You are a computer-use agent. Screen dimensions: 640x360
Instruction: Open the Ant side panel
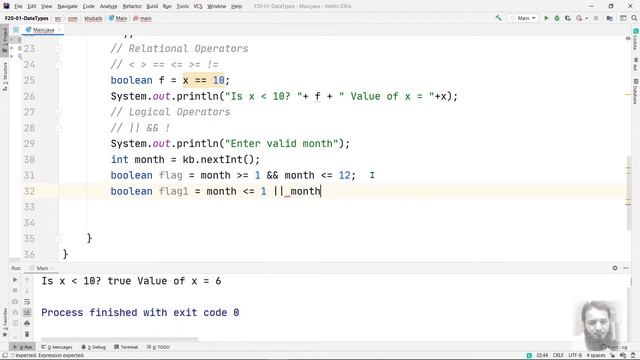[x=635, y=64]
